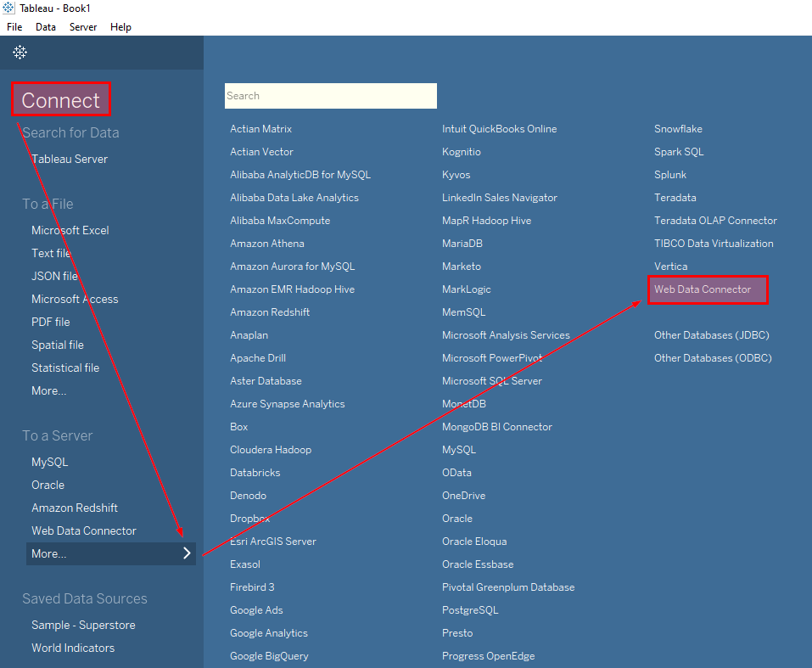Viewport: 812px width, 668px height.
Task: Select the Marketo connector
Action: pyautogui.click(x=462, y=267)
